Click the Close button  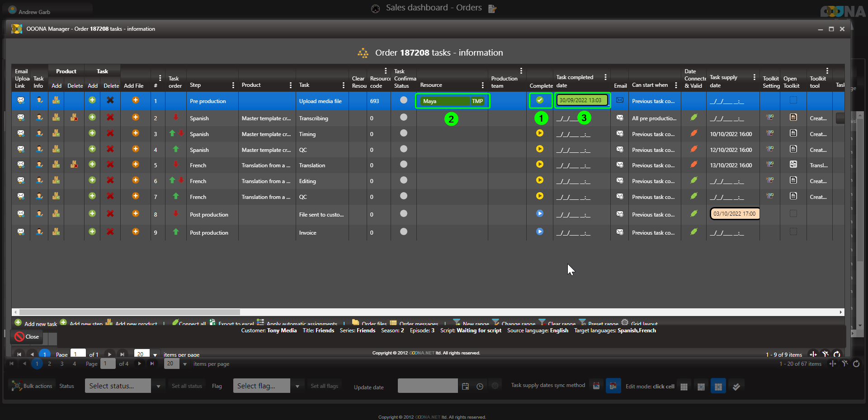27,337
